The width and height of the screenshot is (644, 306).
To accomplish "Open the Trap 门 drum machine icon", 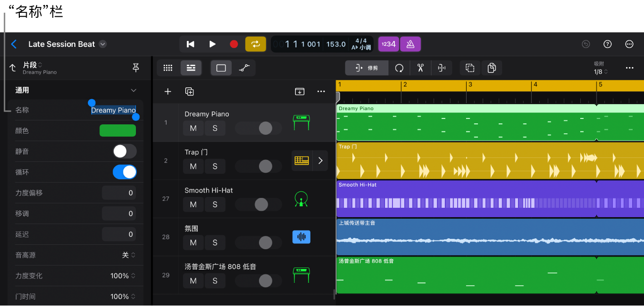I will (301, 160).
